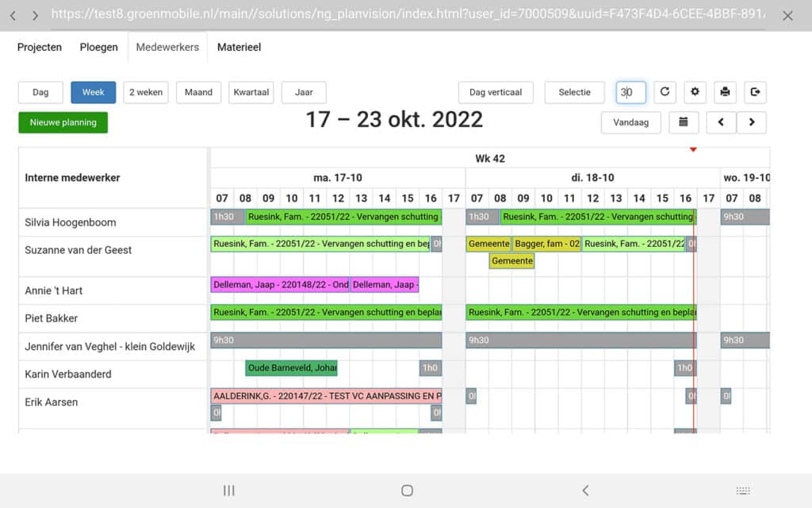The width and height of the screenshot is (812, 508).
Task: Click the Nieuwe planning button
Action: [x=63, y=122]
